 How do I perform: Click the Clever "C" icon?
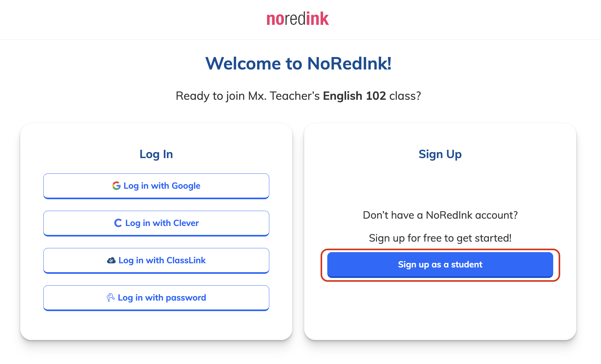(118, 223)
